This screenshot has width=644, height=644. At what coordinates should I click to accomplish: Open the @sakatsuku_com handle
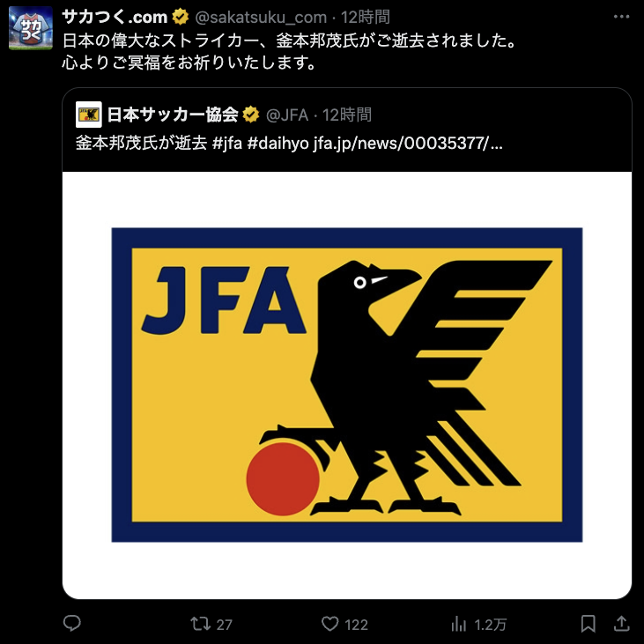point(261,18)
